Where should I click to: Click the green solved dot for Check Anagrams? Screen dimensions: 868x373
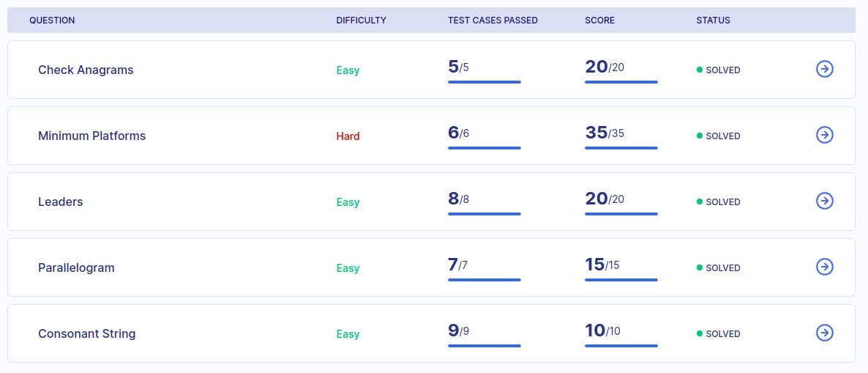pyautogui.click(x=699, y=70)
